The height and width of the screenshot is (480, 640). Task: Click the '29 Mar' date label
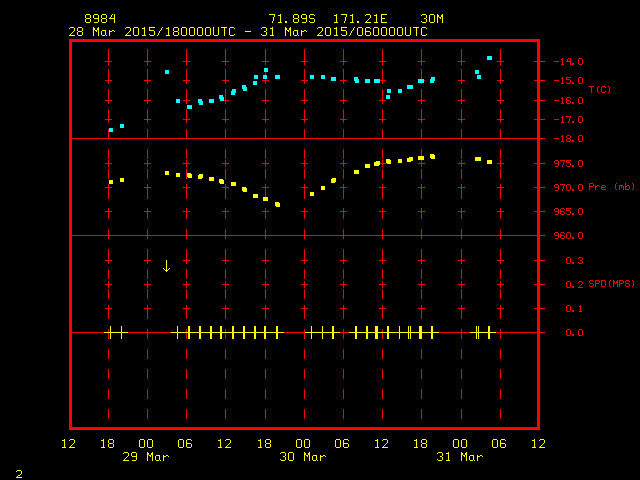(146, 457)
